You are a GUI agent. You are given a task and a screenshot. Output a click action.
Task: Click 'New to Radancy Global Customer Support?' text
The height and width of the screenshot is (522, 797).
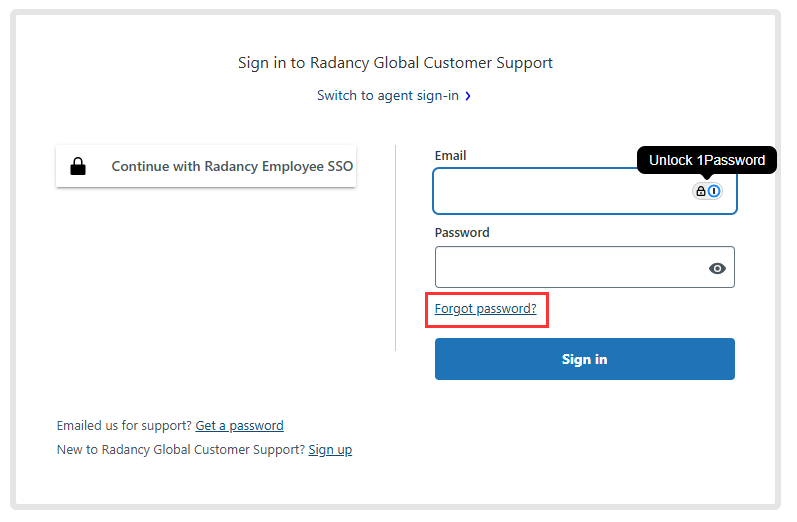[x=180, y=450]
